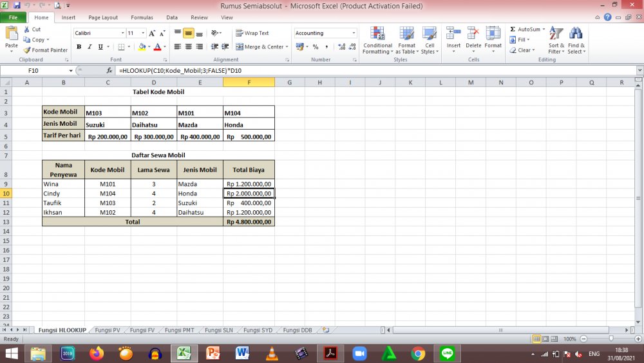Toggle Align Text Left

pos(178,47)
